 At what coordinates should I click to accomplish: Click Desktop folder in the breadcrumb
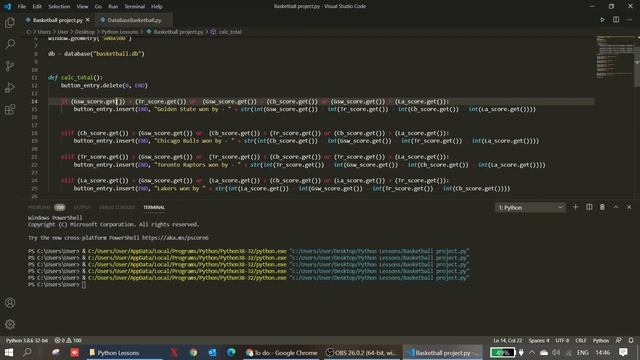84,31
